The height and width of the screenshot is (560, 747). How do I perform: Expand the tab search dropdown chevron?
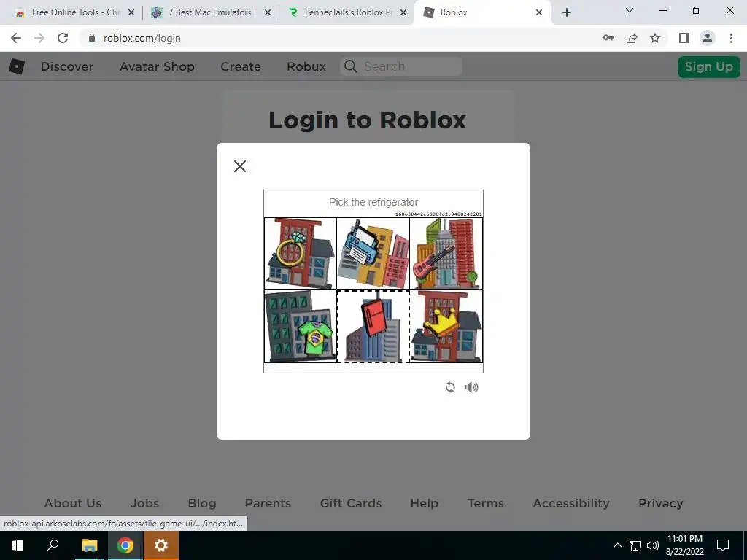pyautogui.click(x=630, y=10)
